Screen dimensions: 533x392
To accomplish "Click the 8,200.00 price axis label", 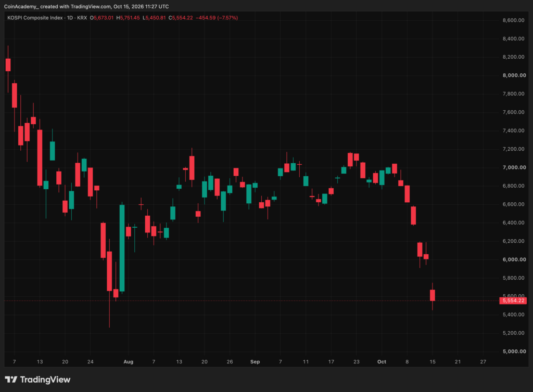I will 513,57.
